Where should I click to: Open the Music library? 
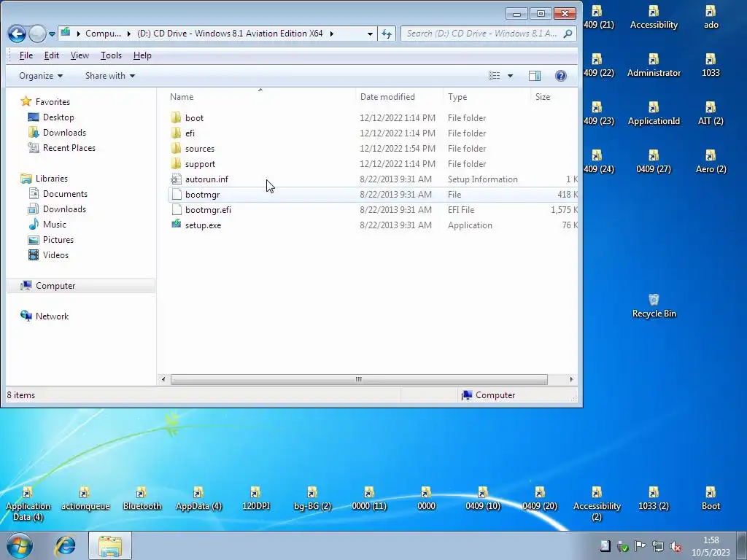pos(54,225)
